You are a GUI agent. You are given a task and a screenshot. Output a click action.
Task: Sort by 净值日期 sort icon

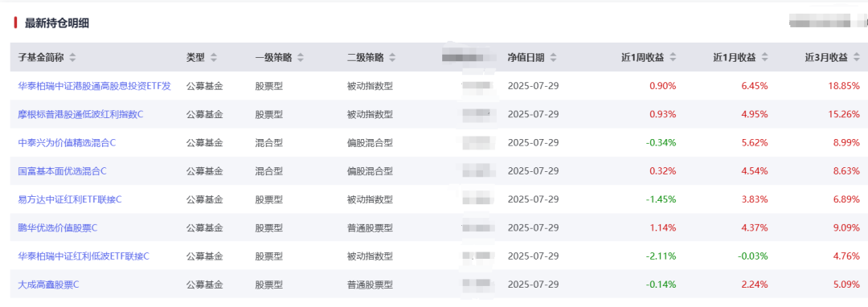(553, 58)
